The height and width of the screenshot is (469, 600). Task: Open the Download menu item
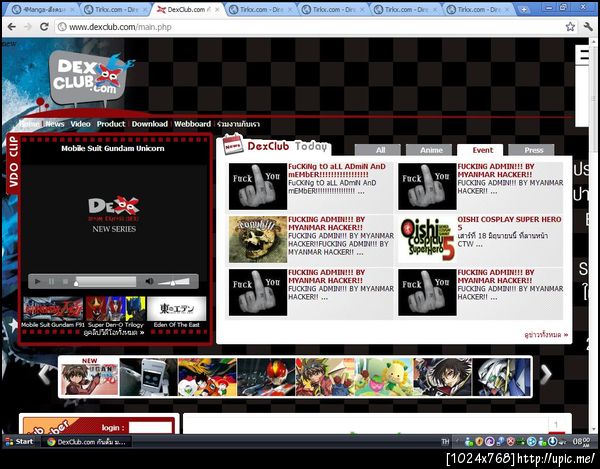point(150,124)
